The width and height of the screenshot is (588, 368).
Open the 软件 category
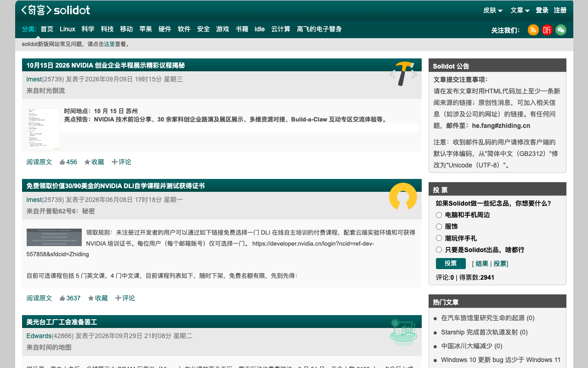pos(184,29)
